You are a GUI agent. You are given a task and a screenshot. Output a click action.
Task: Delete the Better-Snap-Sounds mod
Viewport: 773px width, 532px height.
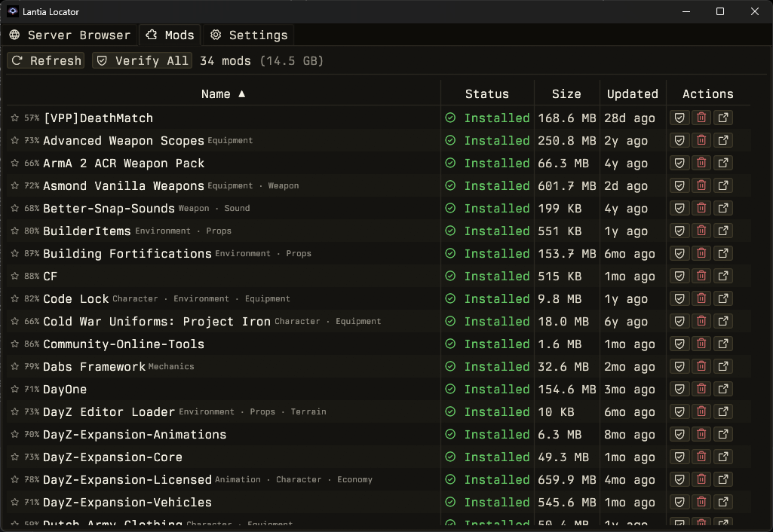coord(701,208)
